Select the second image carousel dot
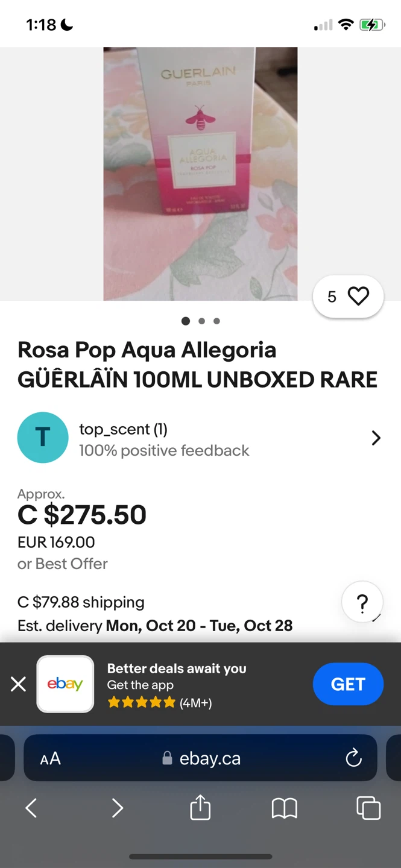This screenshot has height=868, width=401. 201,321
